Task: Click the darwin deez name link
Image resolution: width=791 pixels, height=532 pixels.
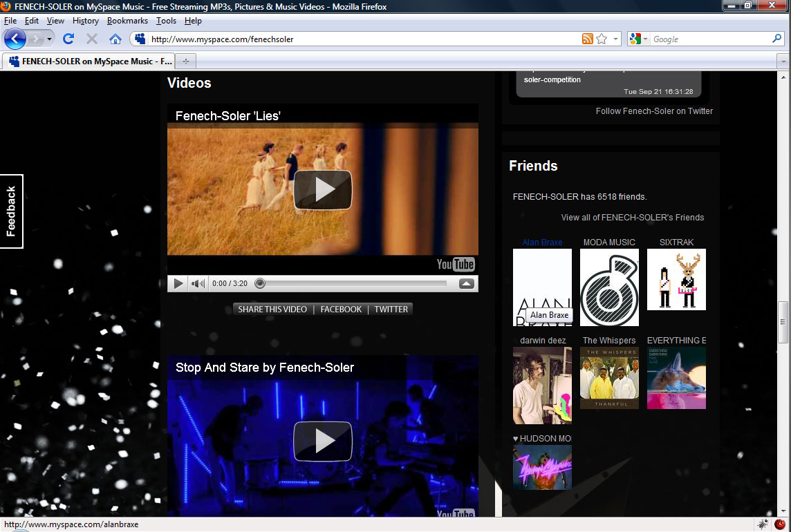Action: tap(543, 341)
